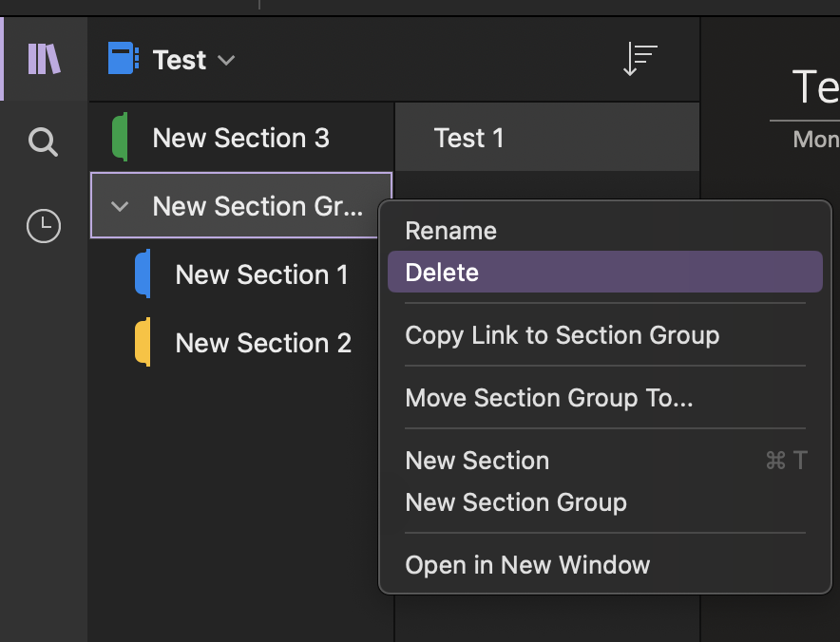Open the Test 1 page

click(x=547, y=137)
